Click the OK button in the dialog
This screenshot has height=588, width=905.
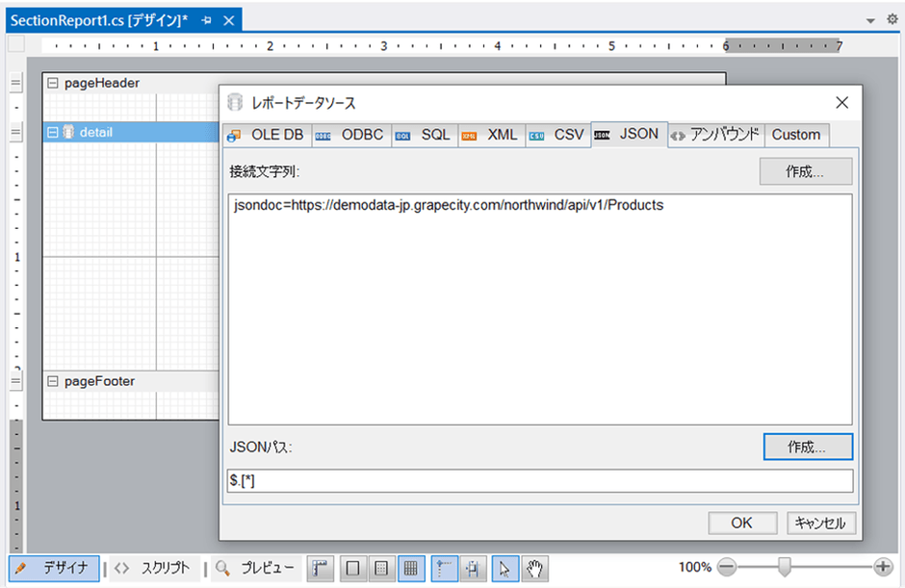tap(742, 523)
